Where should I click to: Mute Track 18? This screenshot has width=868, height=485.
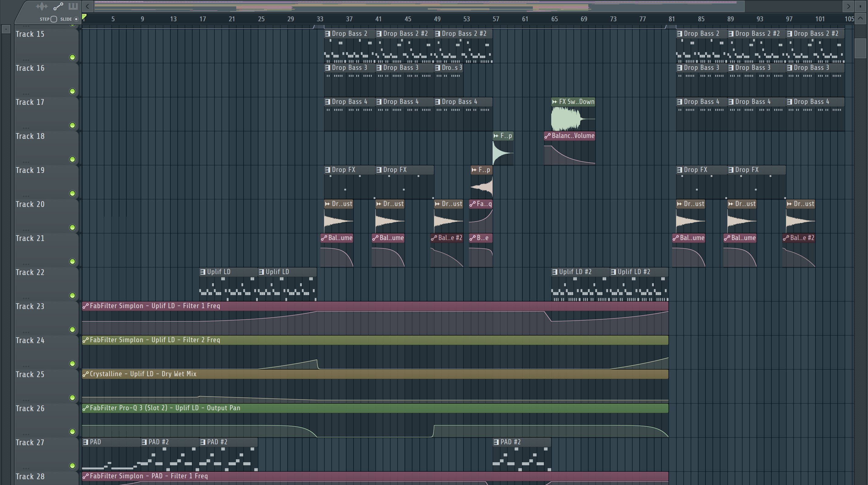point(72,160)
